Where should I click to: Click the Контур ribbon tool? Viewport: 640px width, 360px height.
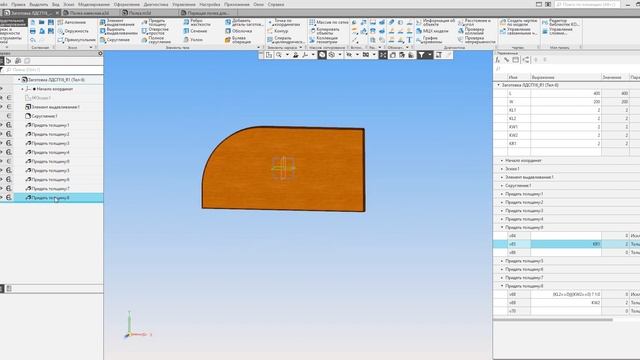[x=278, y=31]
